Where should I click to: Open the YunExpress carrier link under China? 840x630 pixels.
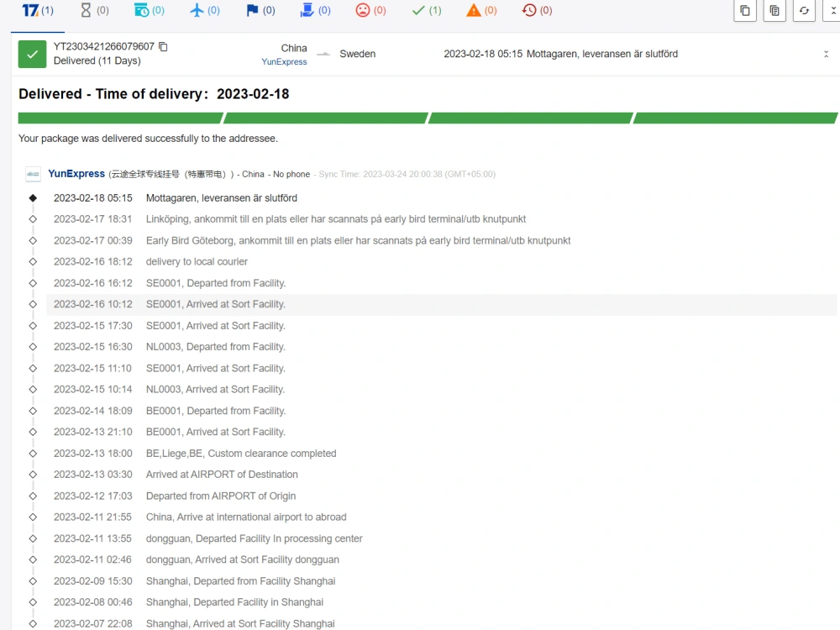coord(284,61)
